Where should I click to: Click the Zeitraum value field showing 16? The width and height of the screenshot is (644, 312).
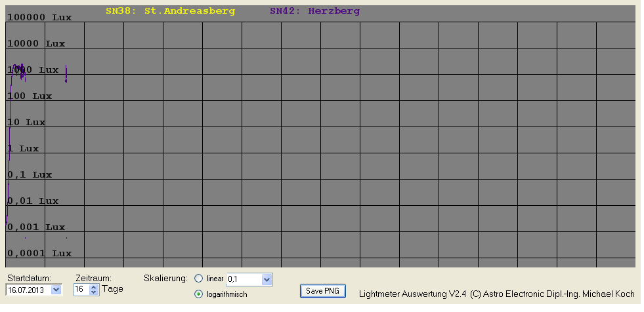coord(80,289)
